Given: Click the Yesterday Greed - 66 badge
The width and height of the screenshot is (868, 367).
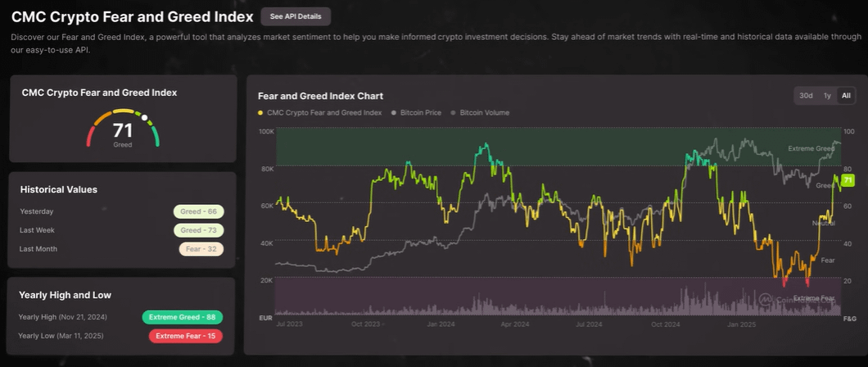Looking at the screenshot, I should (x=198, y=211).
